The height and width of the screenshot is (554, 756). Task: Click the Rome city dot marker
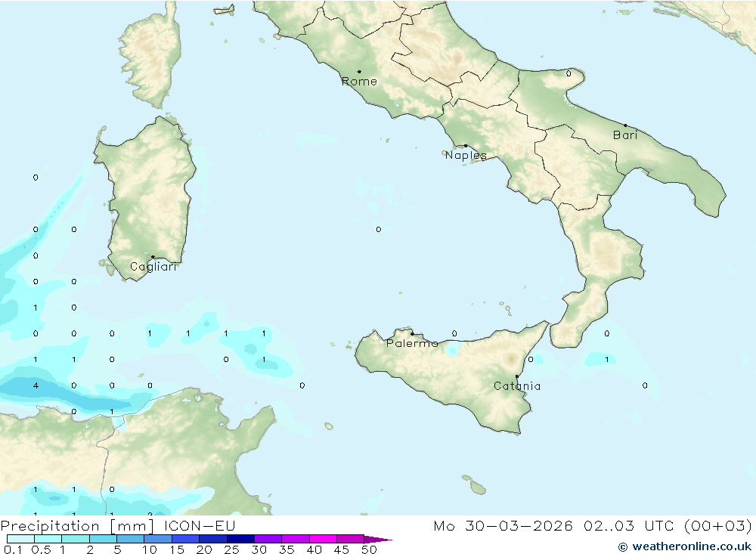click(359, 72)
